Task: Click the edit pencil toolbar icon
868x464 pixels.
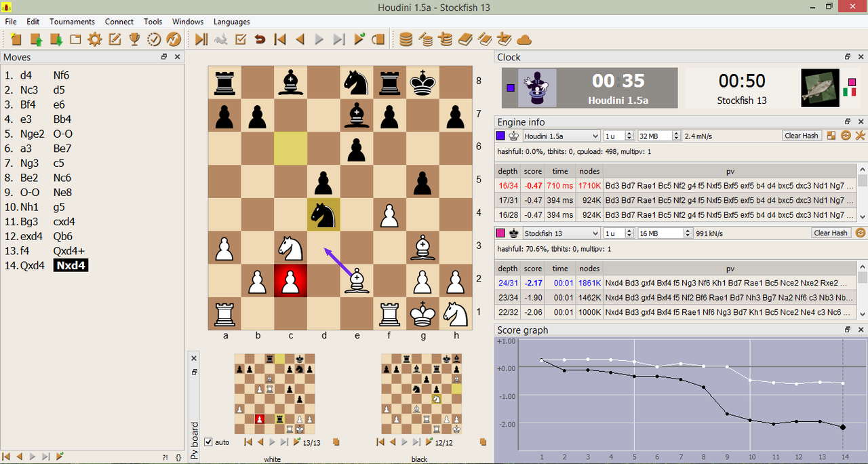Action: click(115, 39)
